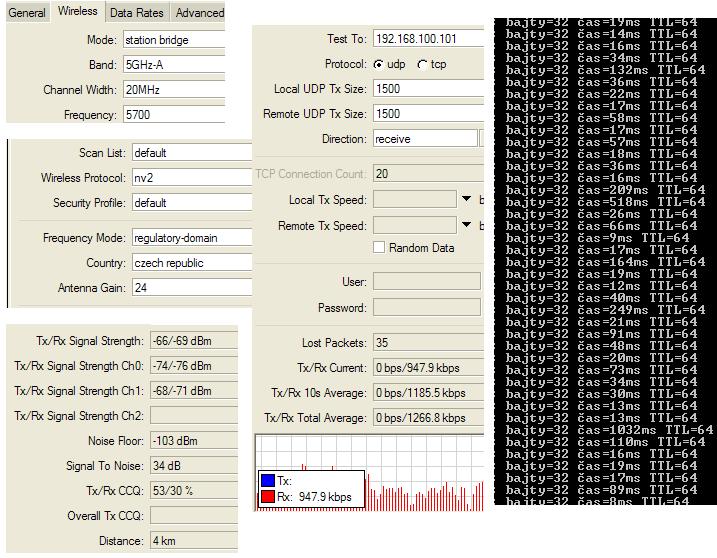Click the Wireless Protocol field showing nv2
The width and height of the screenshot is (717, 558).
tap(192, 177)
